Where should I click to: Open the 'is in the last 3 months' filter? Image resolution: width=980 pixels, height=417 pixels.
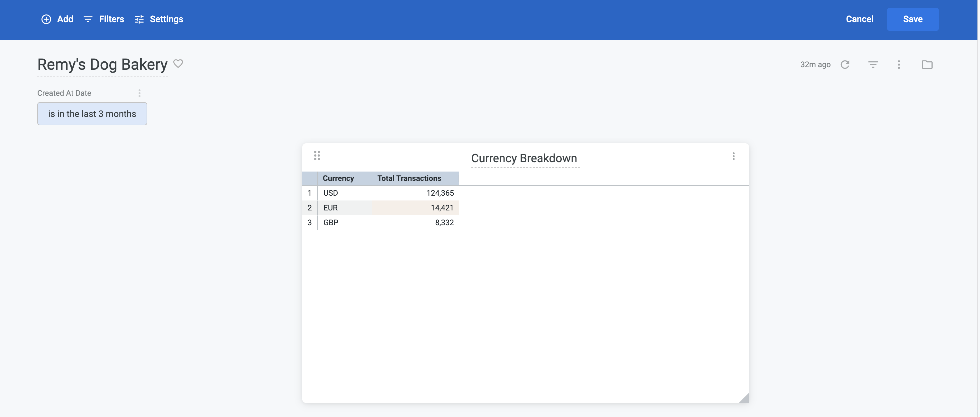[x=92, y=114]
